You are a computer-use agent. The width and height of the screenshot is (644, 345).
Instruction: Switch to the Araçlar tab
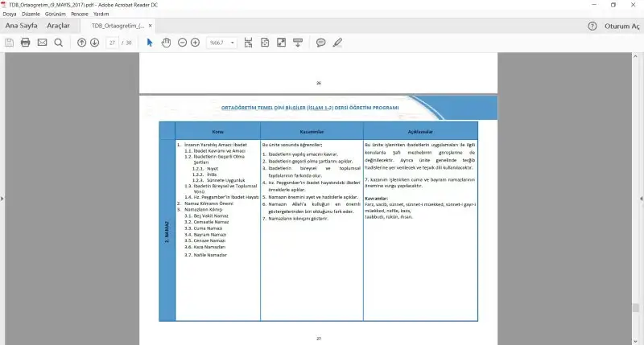[58, 26]
